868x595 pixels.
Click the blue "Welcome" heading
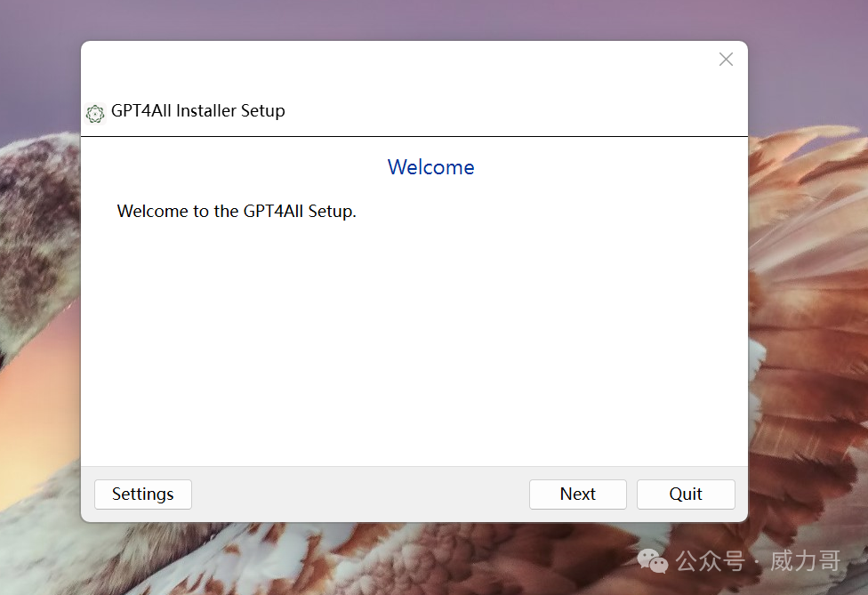pos(430,167)
